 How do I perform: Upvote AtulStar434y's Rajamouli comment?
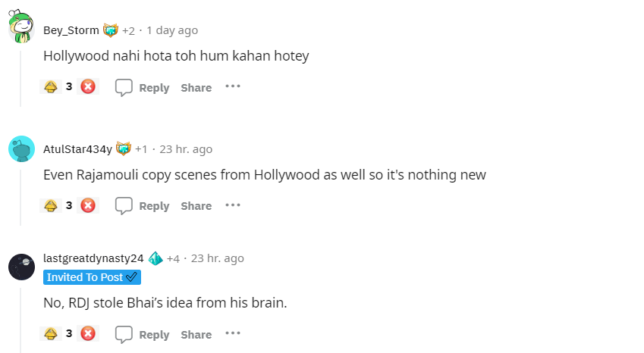click(51, 205)
